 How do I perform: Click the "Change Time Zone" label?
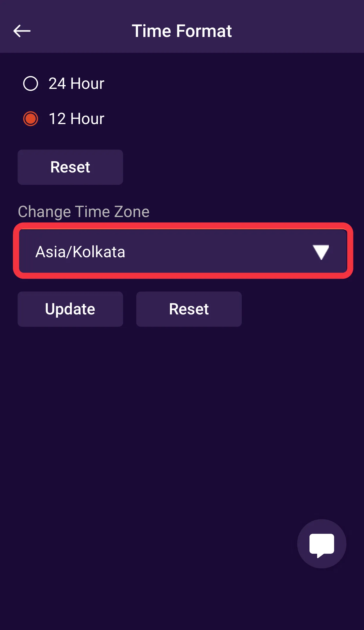click(84, 211)
